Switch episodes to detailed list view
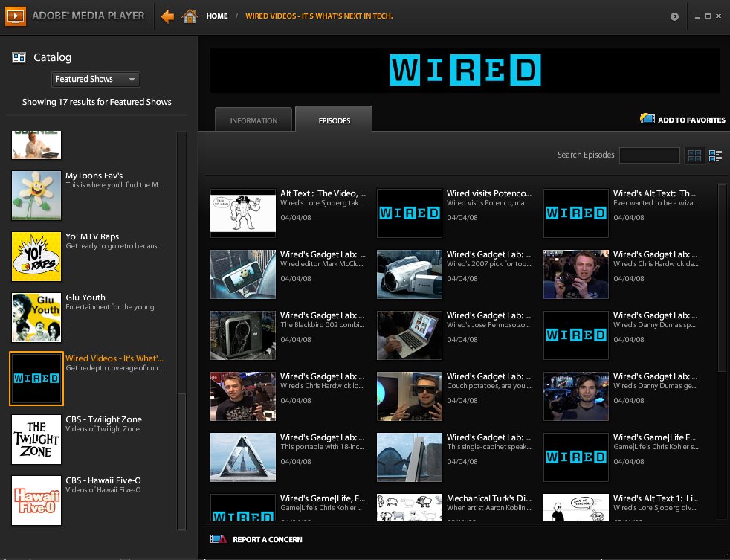The width and height of the screenshot is (730, 560). [x=716, y=155]
